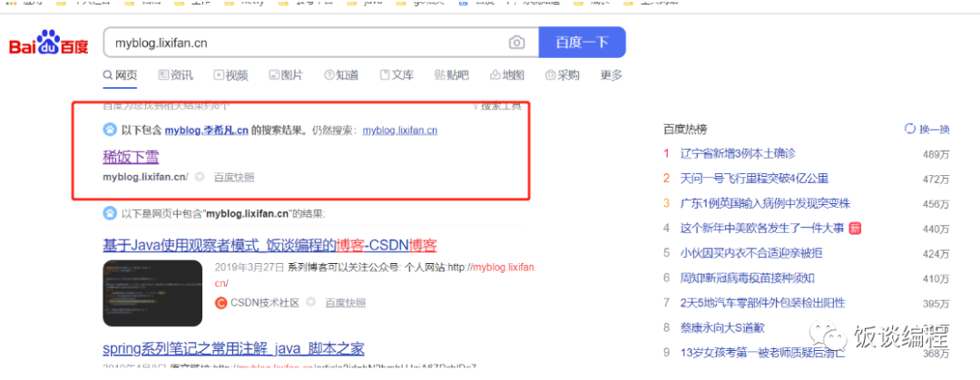The width and height of the screenshot is (980, 380).
Task: Open the 采购 tab
Action: tap(562, 75)
